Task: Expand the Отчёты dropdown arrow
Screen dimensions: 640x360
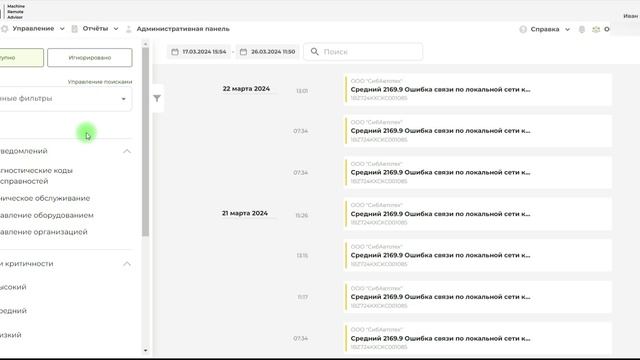Action: coord(116,29)
